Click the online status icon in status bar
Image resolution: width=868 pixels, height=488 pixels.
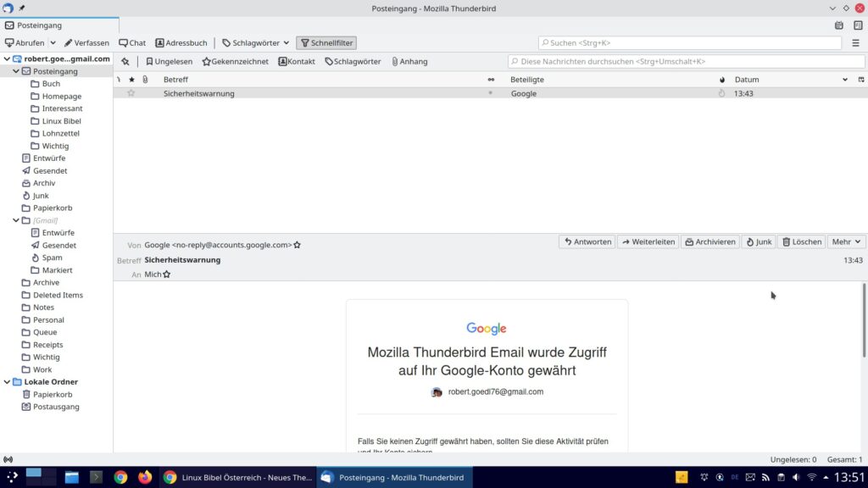[x=8, y=459]
